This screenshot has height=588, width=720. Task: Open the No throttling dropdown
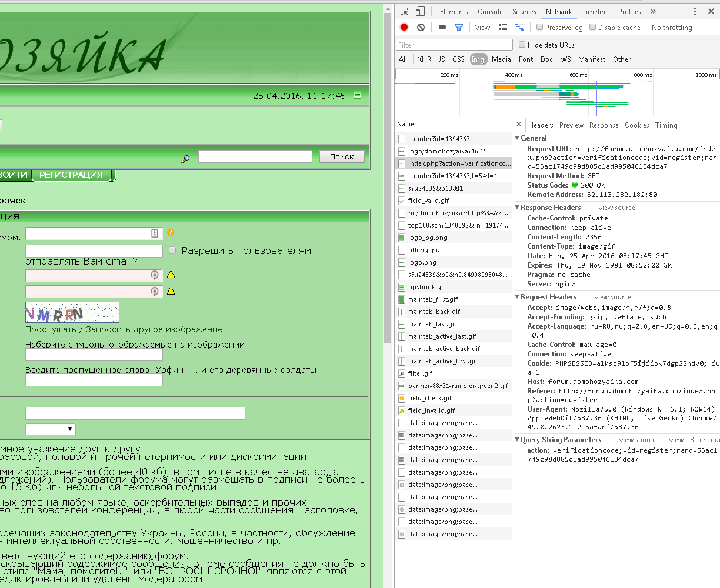tap(672, 28)
